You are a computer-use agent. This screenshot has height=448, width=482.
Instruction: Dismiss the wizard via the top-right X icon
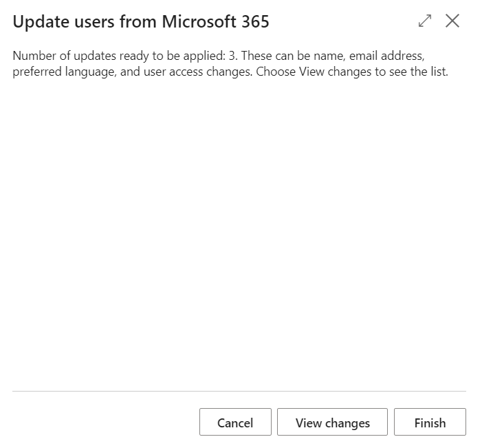tap(452, 21)
